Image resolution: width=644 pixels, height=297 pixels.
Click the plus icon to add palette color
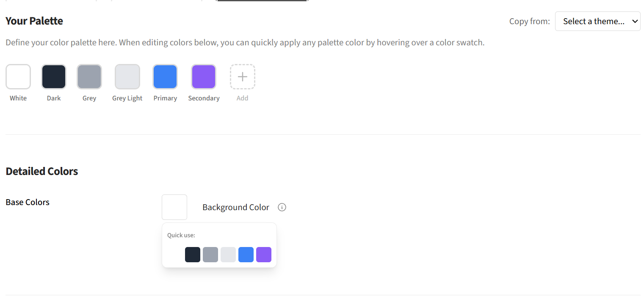point(242,77)
